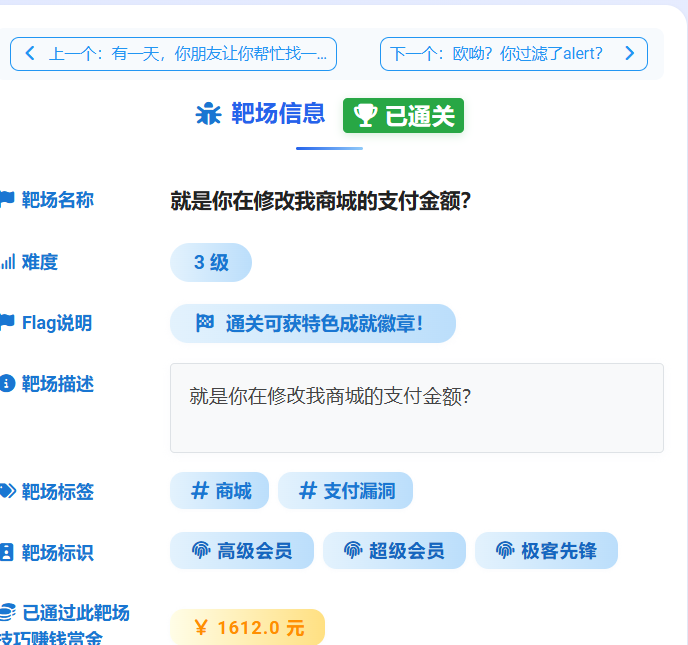This screenshot has width=688, height=645.
Task: Select the 支付漏洞 tag
Action: click(x=345, y=491)
